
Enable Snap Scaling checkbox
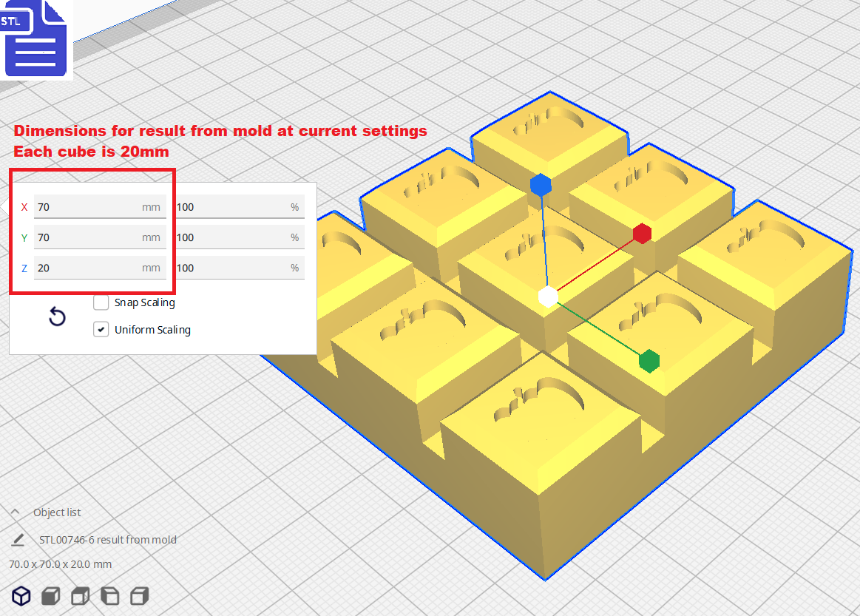click(x=101, y=302)
